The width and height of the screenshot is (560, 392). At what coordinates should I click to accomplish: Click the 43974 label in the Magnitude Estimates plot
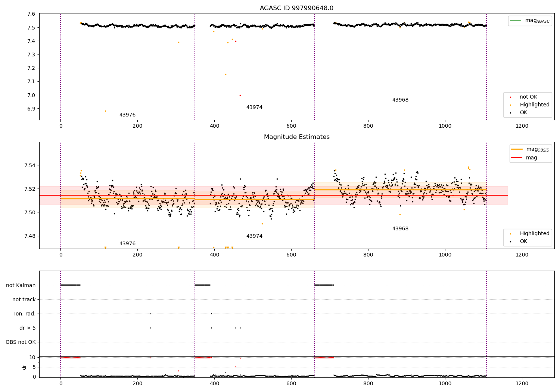pos(254,236)
